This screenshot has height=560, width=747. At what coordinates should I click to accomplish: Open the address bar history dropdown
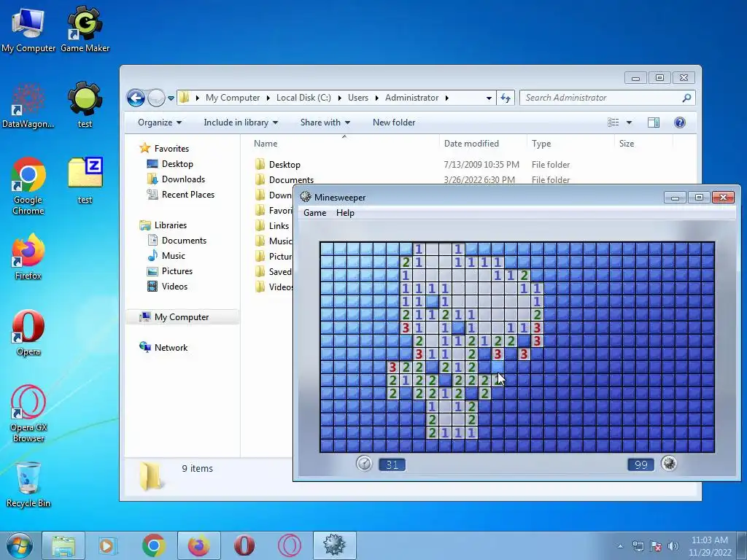(489, 98)
